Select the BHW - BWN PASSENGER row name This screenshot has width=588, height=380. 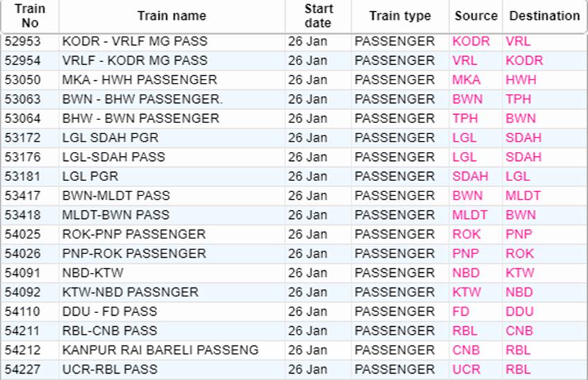tap(140, 118)
